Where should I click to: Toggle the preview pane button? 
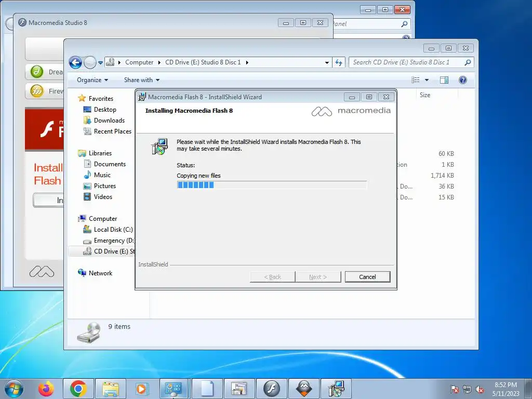tap(444, 80)
